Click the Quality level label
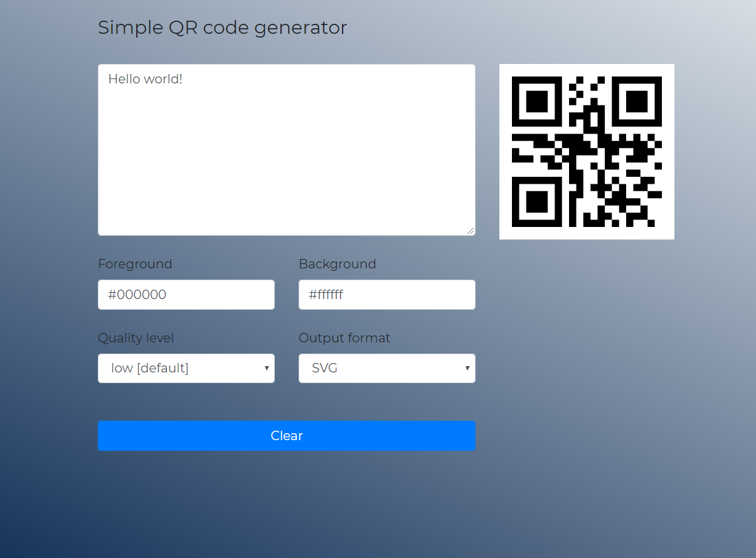Image resolution: width=756 pixels, height=558 pixels. click(x=136, y=338)
